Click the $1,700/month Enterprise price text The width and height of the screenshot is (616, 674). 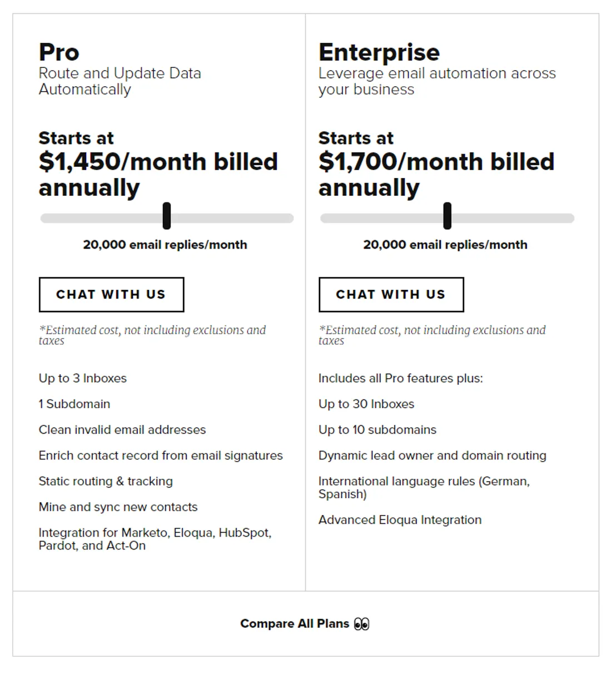pyautogui.click(x=436, y=162)
